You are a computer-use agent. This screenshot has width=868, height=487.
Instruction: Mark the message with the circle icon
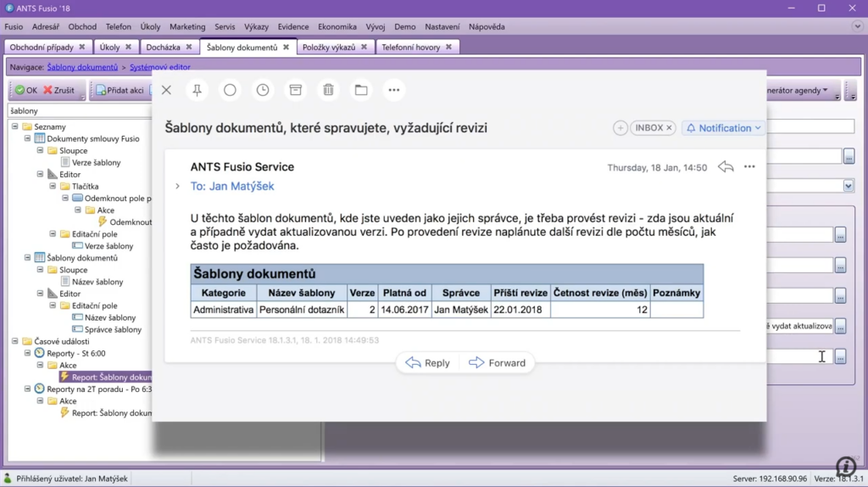click(230, 90)
